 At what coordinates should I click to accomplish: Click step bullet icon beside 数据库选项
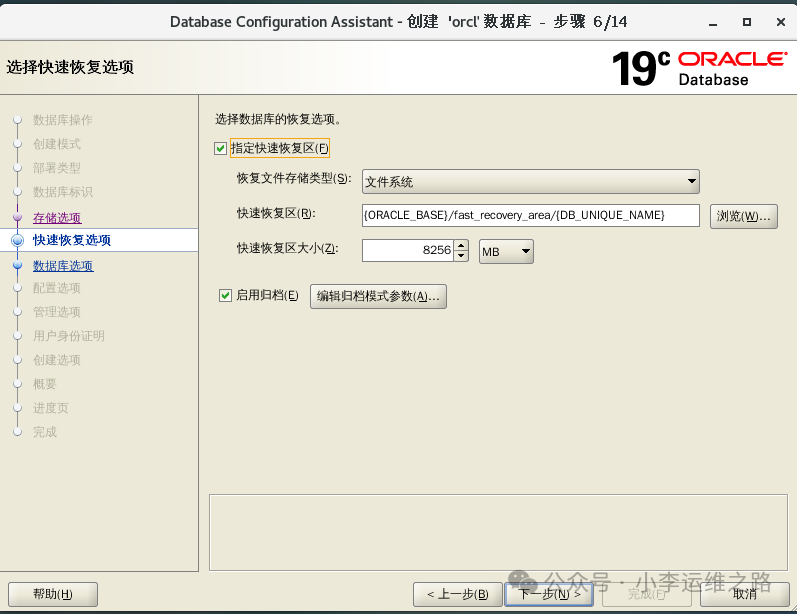pyautogui.click(x=17, y=265)
